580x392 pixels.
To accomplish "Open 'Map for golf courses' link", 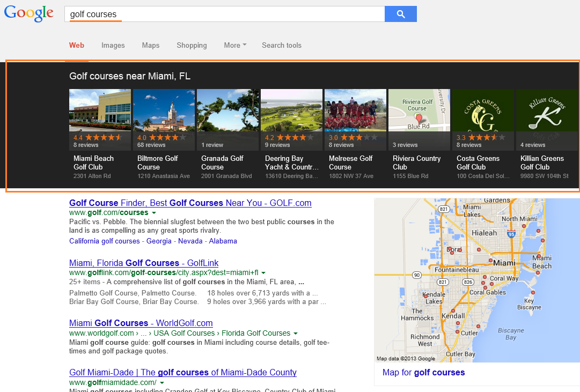I will [423, 372].
